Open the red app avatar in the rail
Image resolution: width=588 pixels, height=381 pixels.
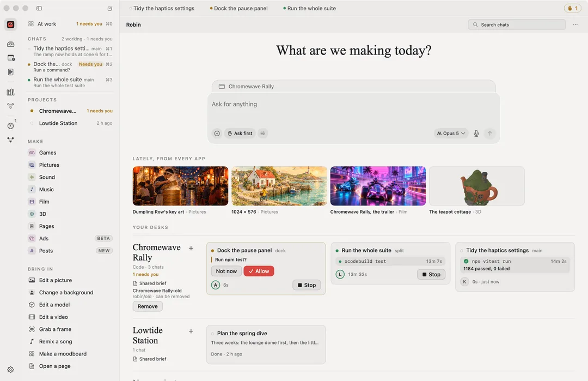[x=10, y=25]
